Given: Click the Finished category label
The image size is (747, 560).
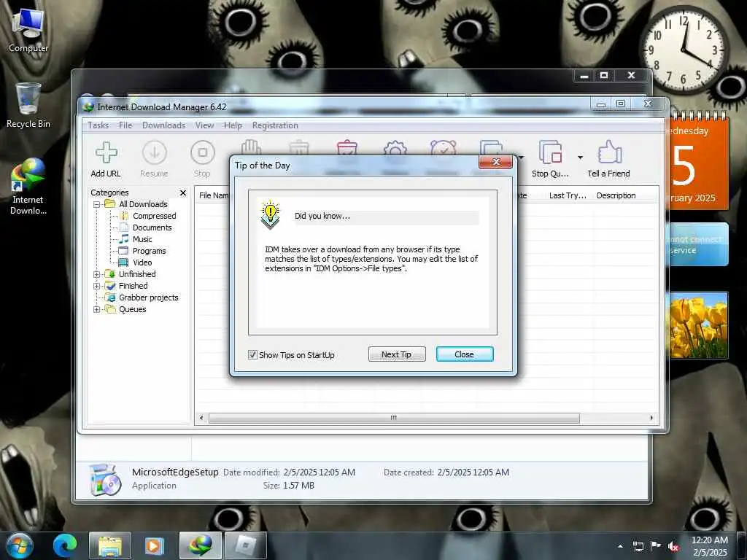Looking at the screenshot, I should (133, 286).
